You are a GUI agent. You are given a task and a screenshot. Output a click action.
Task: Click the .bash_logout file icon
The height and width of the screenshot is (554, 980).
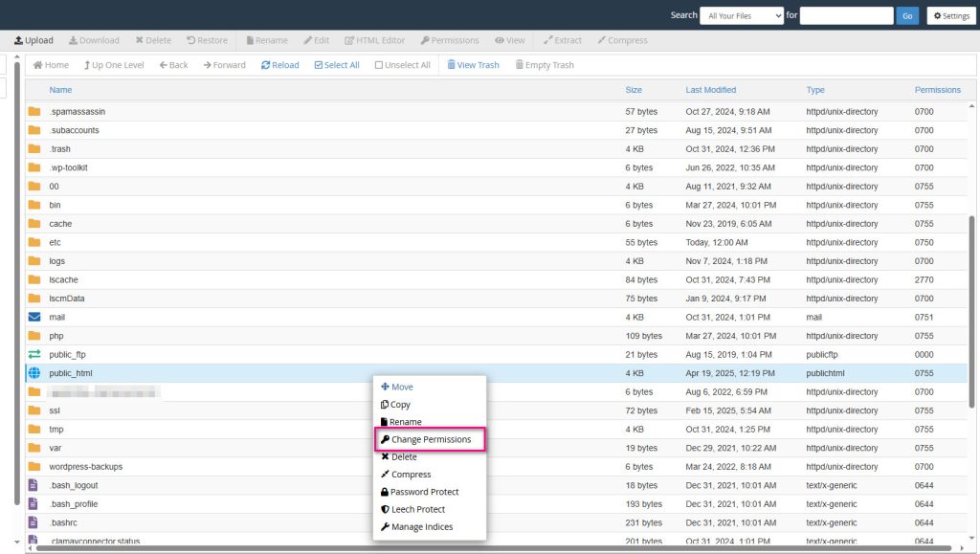34,485
